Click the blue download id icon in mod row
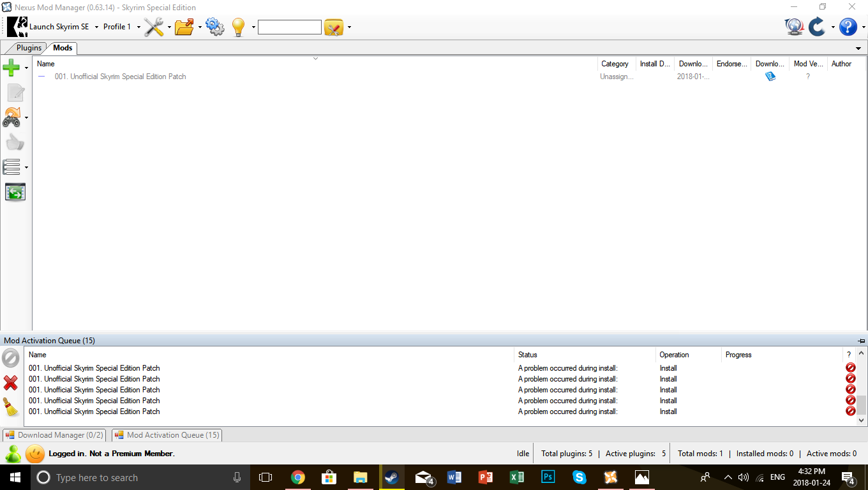 770,77
